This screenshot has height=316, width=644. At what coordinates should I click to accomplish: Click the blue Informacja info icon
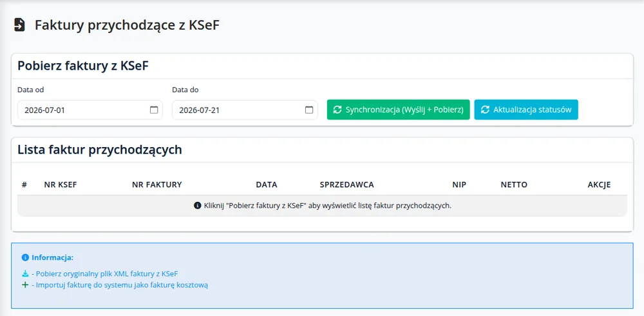[x=25, y=257]
